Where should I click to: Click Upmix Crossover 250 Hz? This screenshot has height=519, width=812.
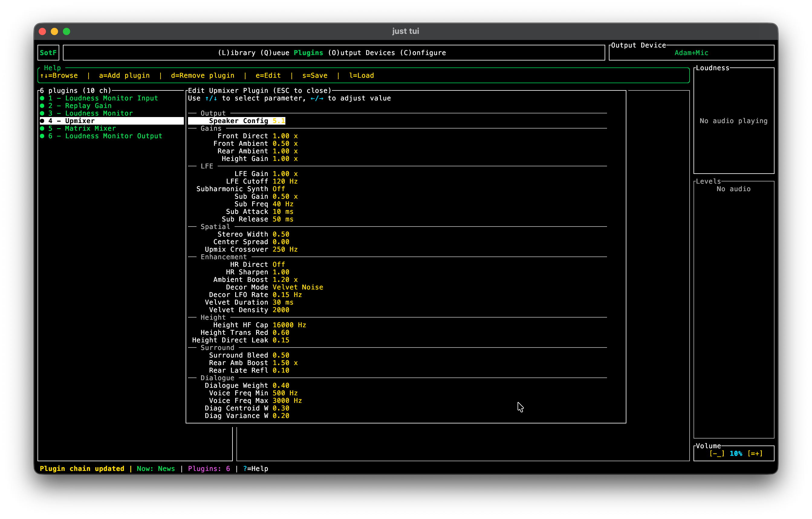[251, 250]
